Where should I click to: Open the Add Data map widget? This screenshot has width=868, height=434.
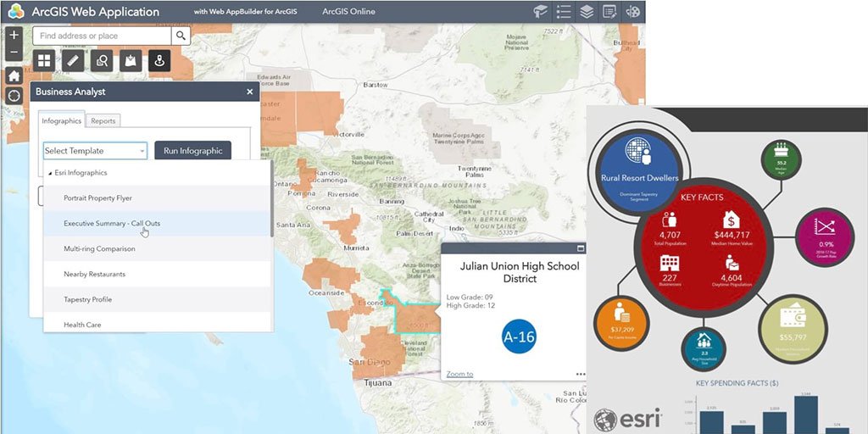tap(131, 61)
